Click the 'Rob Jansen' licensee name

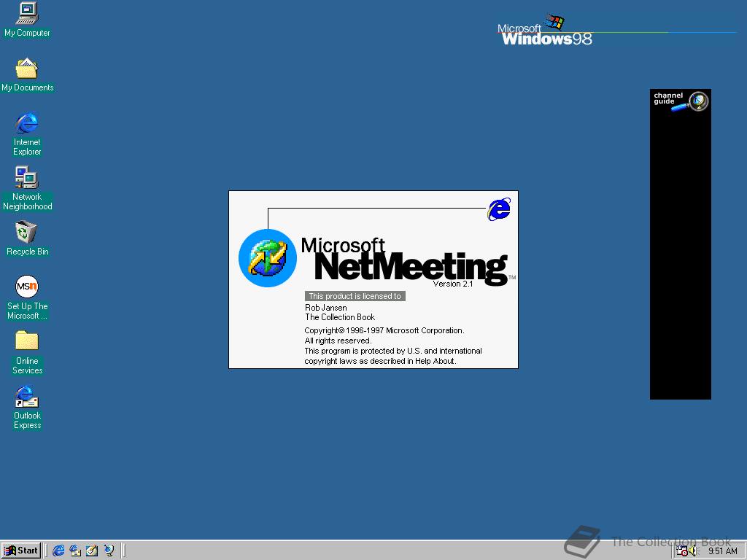326,308
